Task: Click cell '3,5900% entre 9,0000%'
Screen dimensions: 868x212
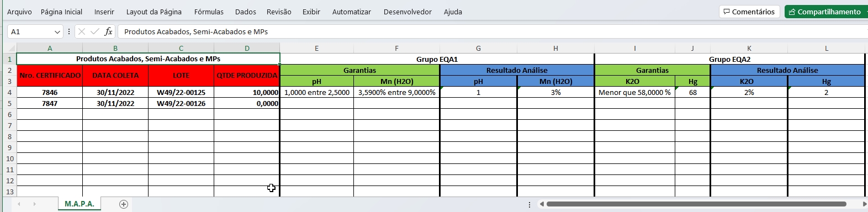Action: (396, 92)
